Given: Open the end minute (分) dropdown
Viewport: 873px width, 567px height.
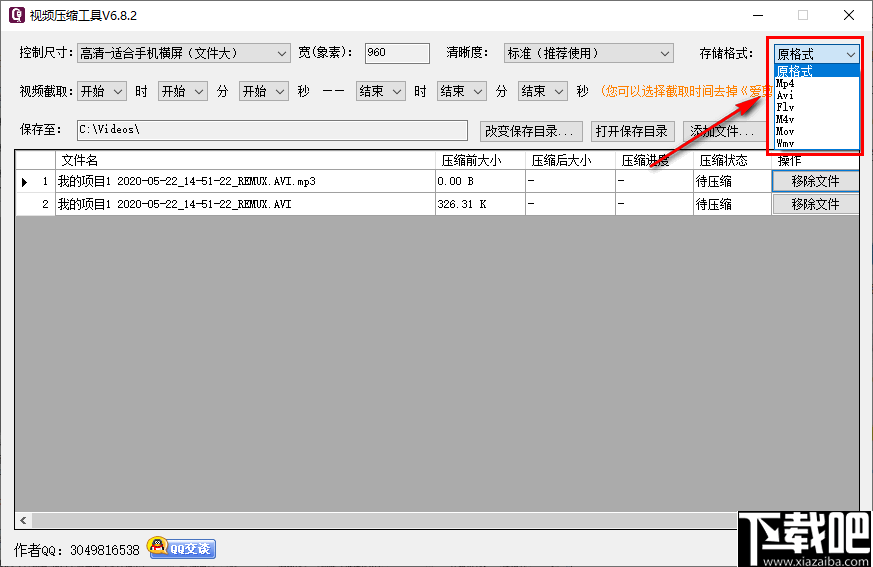Looking at the screenshot, I should pos(462,91).
